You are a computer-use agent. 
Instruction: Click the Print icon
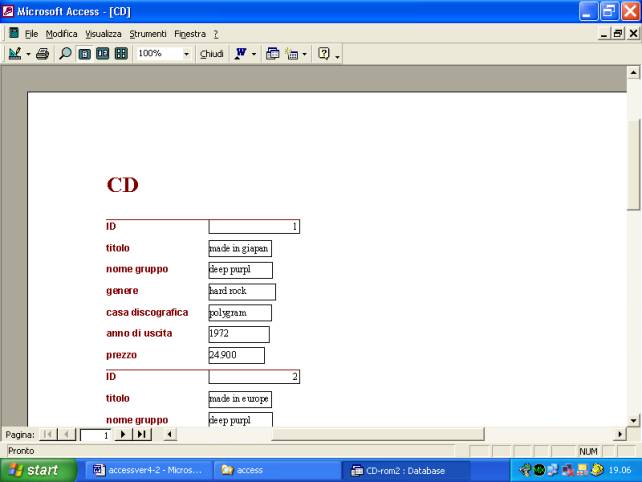click(43, 54)
